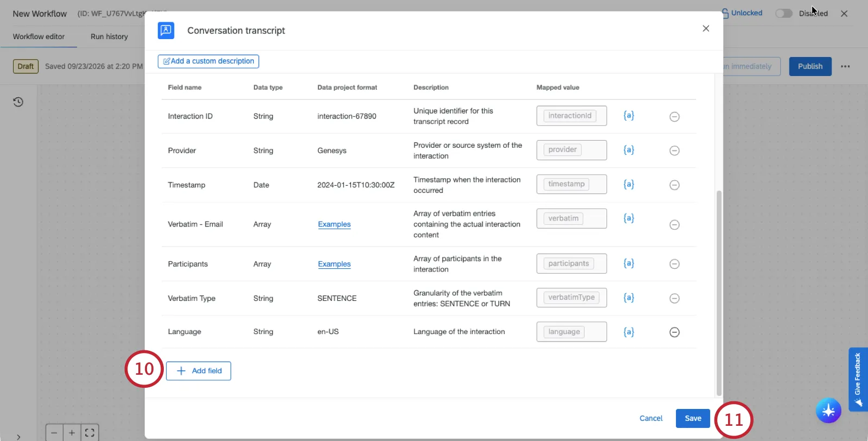Fit workflow canvas to screen
This screenshot has width=868, height=441.
[x=90, y=433]
